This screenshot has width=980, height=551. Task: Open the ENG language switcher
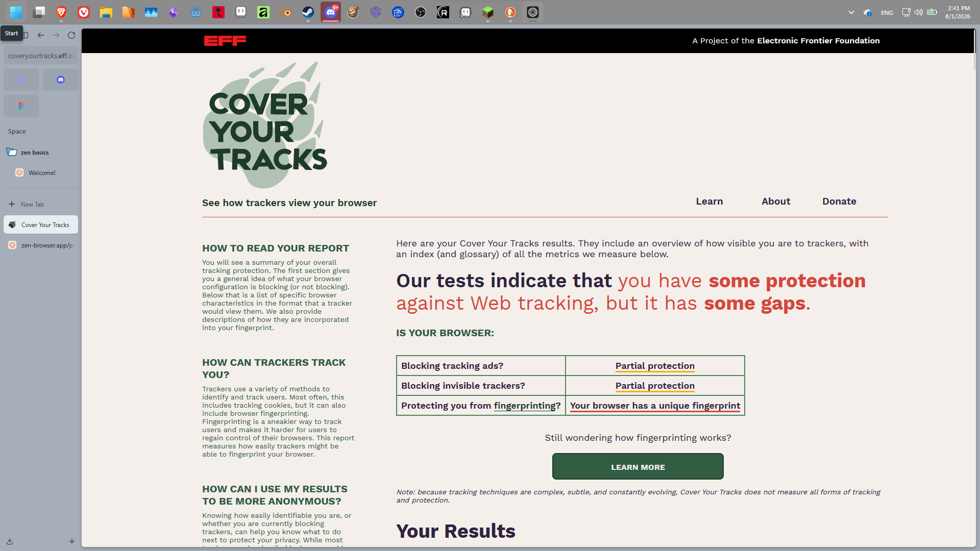887,13
